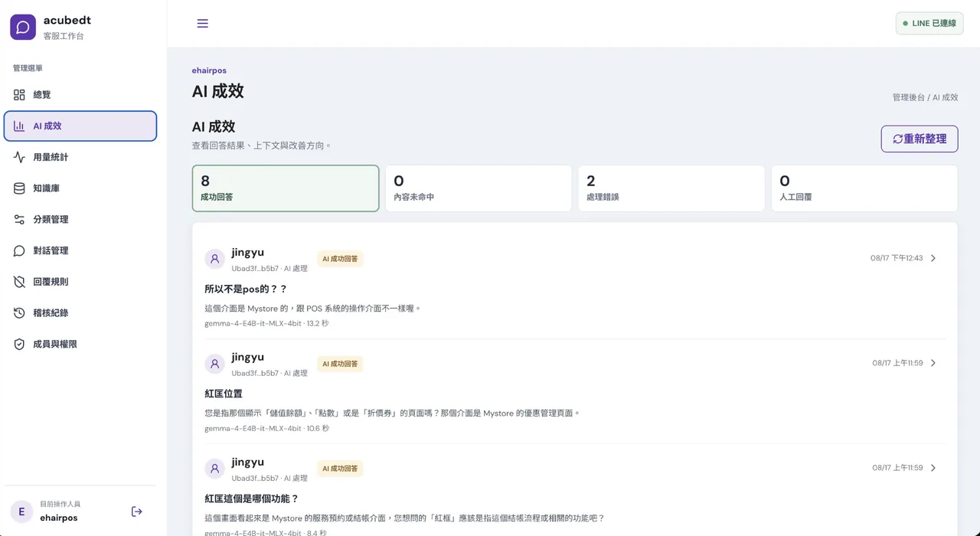This screenshot has height=536, width=980.
Task: Click the AI 成效 bar chart icon
Action: pos(19,126)
